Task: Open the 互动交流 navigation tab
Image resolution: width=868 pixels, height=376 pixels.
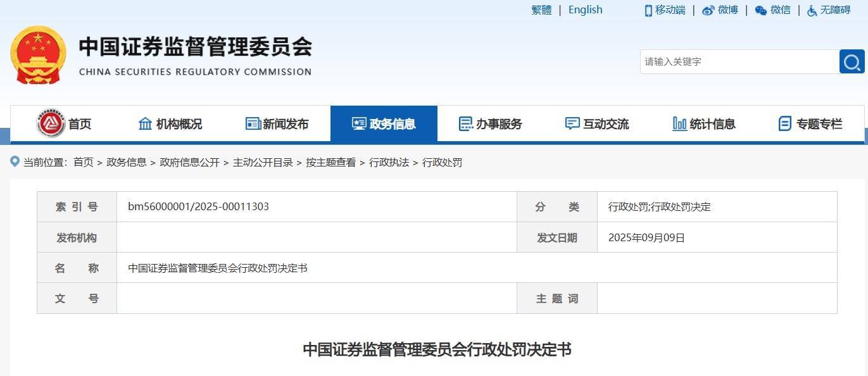Action: click(x=597, y=123)
